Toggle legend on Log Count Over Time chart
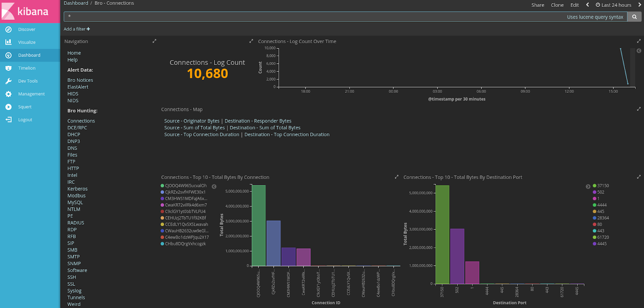 click(x=639, y=51)
